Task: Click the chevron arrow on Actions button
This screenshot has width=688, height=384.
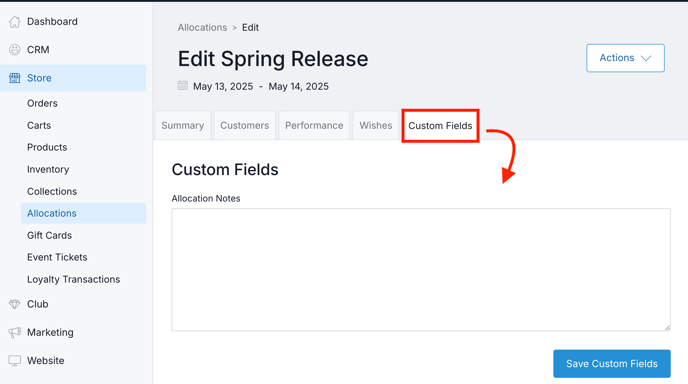Action: [645, 58]
